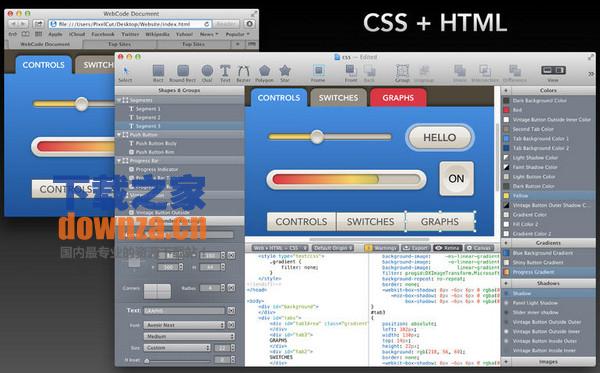This screenshot has width=600, height=373.
Task: Open the Custom size dropdown
Action: (177, 348)
